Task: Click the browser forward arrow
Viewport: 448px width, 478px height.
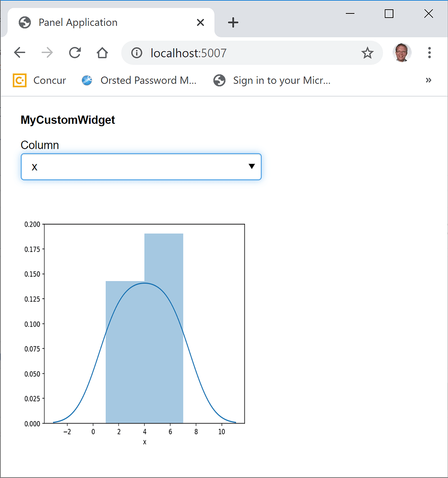Action: (x=47, y=53)
